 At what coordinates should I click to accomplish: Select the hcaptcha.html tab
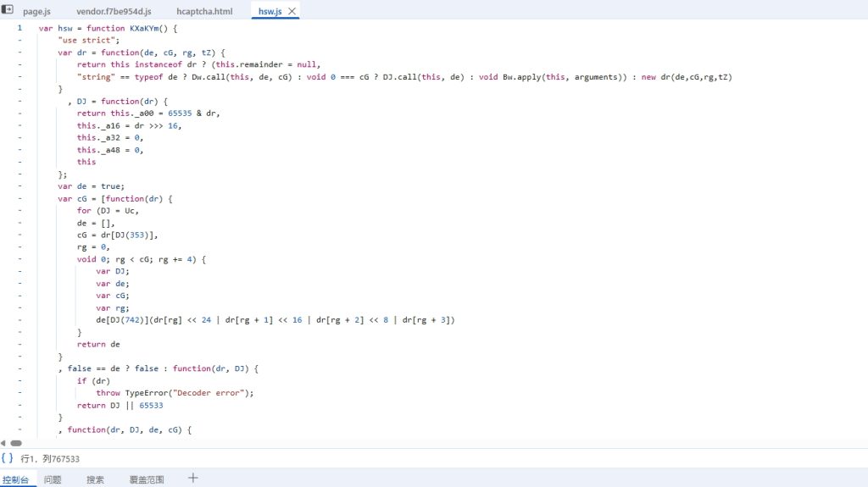pyautogui.click(x=204, y=12)
